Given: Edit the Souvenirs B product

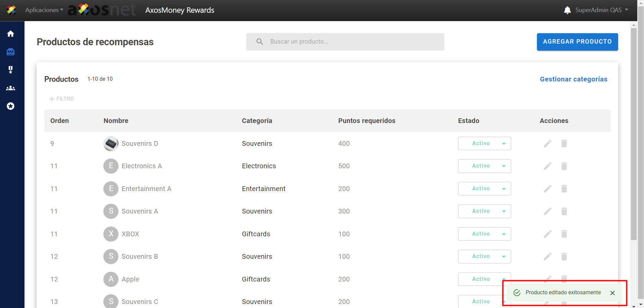Looking at the screenshot, I should click(547, 257).
